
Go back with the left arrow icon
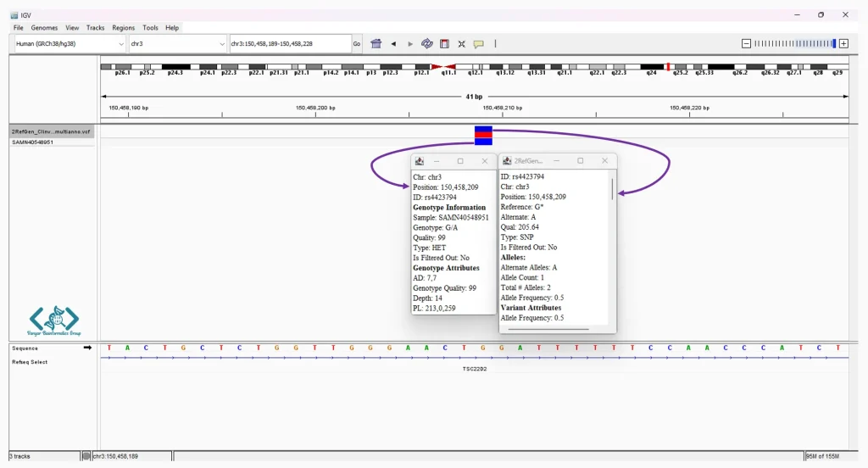393,44
